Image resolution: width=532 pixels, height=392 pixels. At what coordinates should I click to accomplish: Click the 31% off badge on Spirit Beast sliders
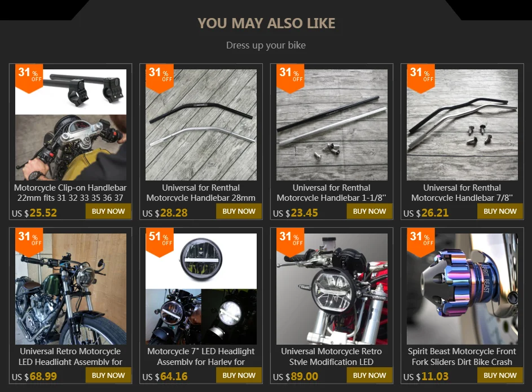(x=421, y=242)
